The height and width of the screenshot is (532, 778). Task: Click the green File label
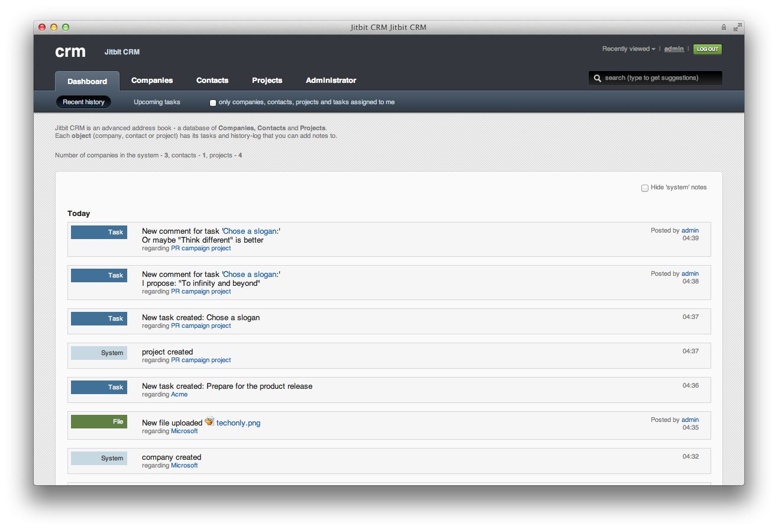[99, 422]
